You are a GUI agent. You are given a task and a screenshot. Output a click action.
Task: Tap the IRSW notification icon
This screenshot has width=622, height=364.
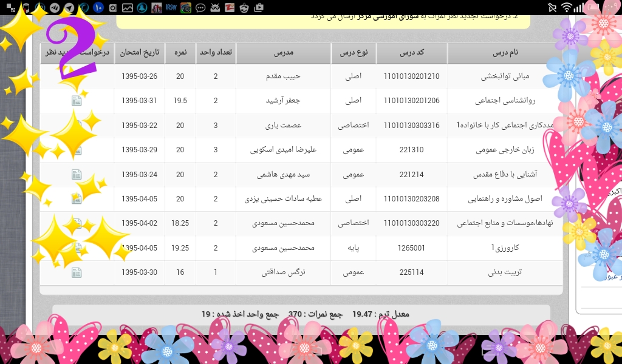(x=171, y=7)
